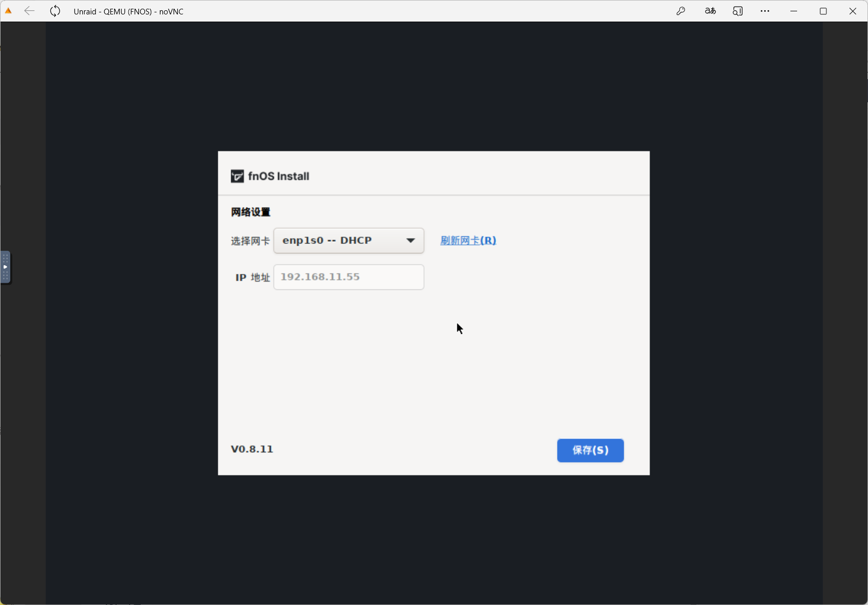868x605 pixels.
Task: Click the 保存(S) save button
Action: tap(590, 450)
